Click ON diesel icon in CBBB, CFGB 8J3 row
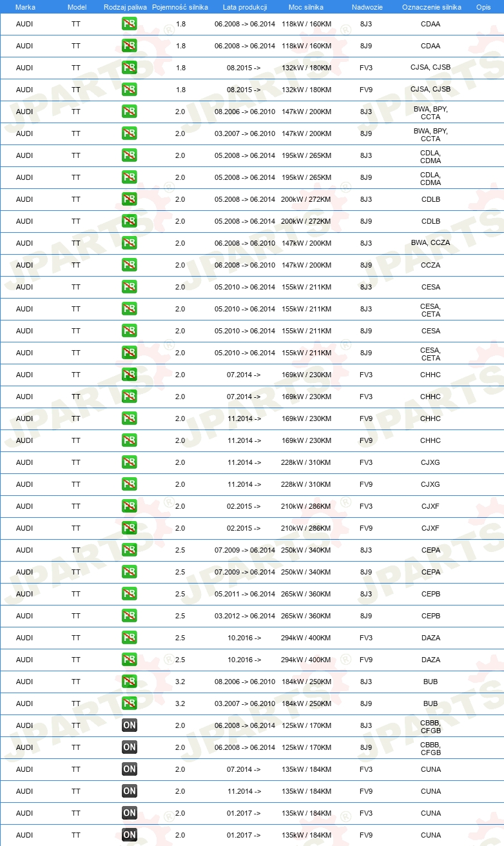This screenshot has width=504, height=846. pyautogui.click(x=129, y=725)
